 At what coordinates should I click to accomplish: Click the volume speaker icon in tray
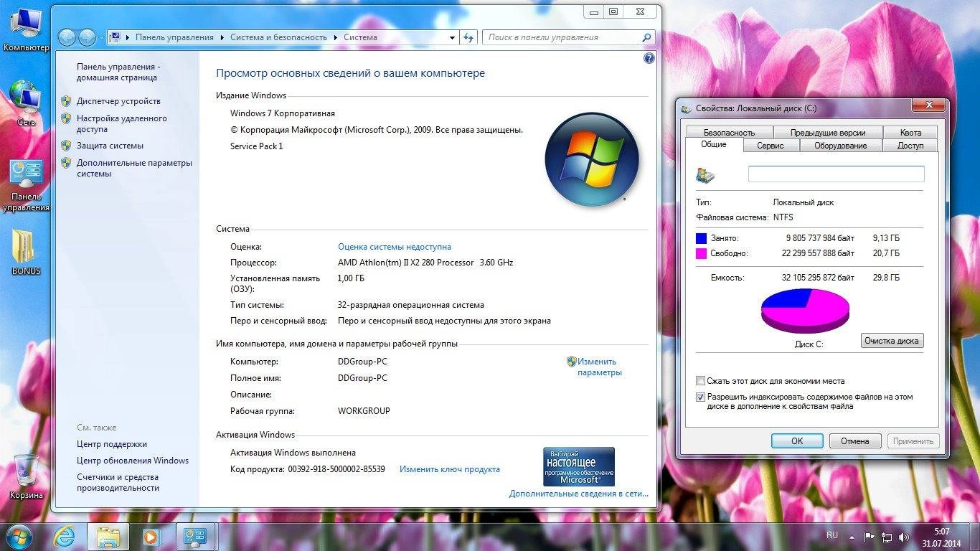click(x=905, y=536)
